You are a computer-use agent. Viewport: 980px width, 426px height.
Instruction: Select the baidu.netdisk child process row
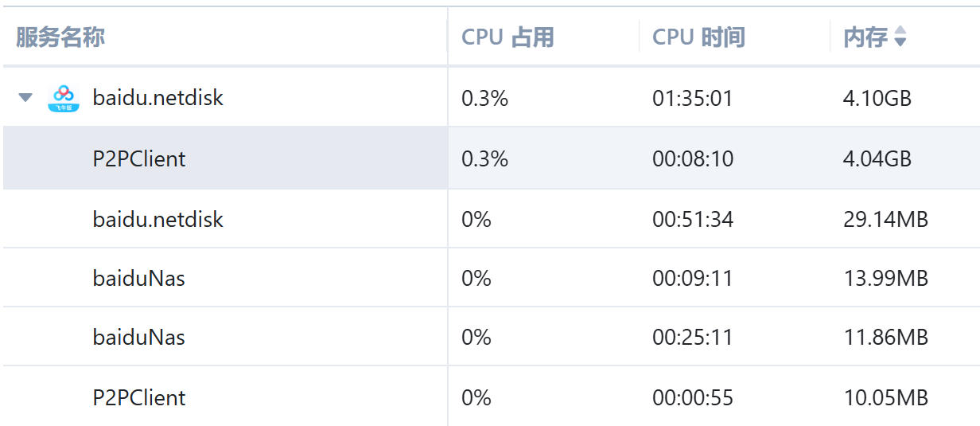(158, 219)
